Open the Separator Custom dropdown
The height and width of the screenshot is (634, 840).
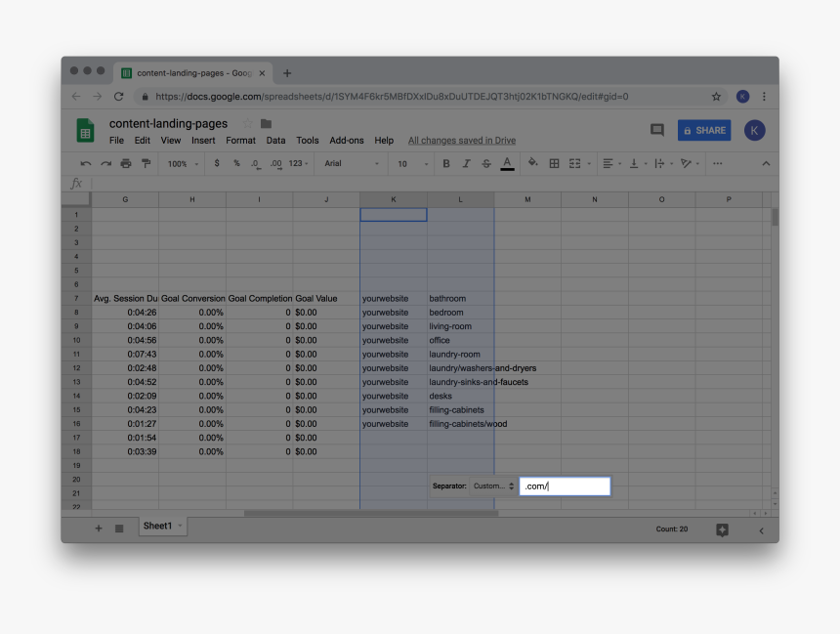[x=493, y=486]
